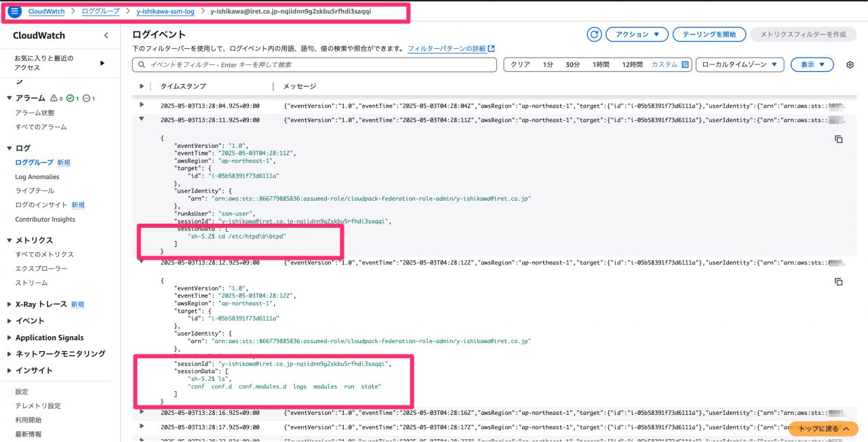Expand the X-Ray トレース section
The image size is (868, 442).
9,304
